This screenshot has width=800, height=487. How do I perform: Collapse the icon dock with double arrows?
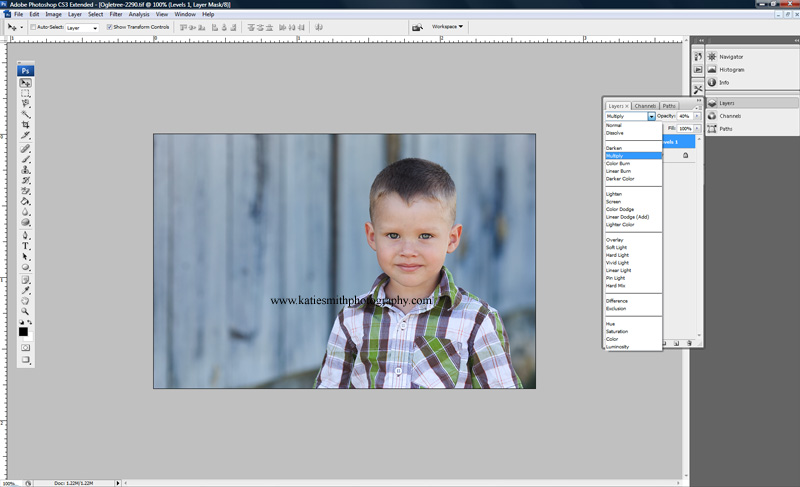(x=701, y=40)
